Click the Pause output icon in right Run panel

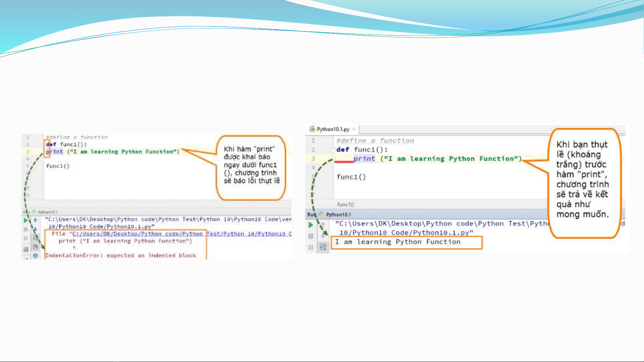click(x=311, y=247)
